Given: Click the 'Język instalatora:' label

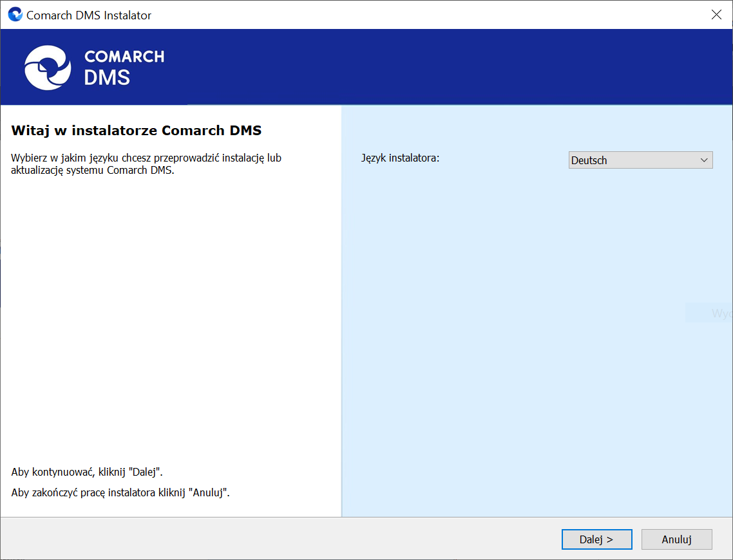Looking at the screenshot, I should click(x=400, y=158).
